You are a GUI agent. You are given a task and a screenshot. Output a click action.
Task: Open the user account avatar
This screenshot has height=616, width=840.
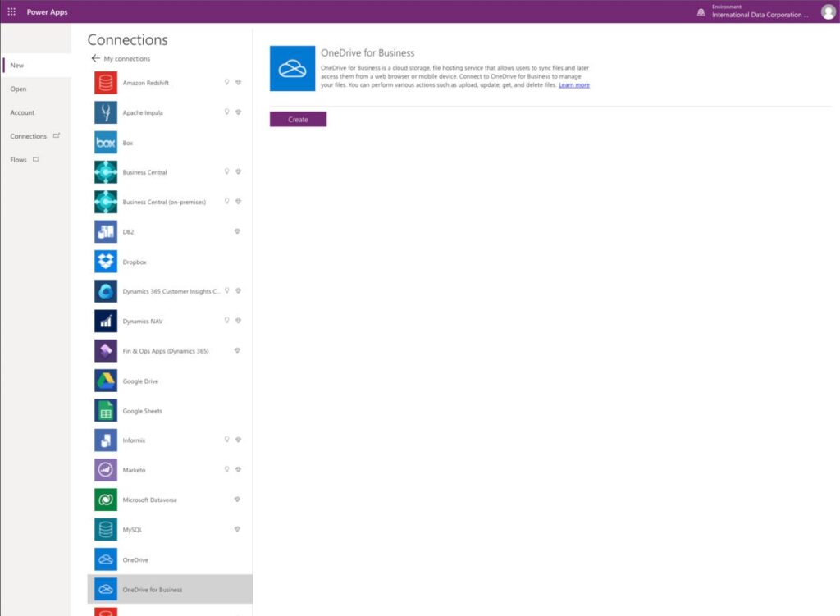point(829,11)
